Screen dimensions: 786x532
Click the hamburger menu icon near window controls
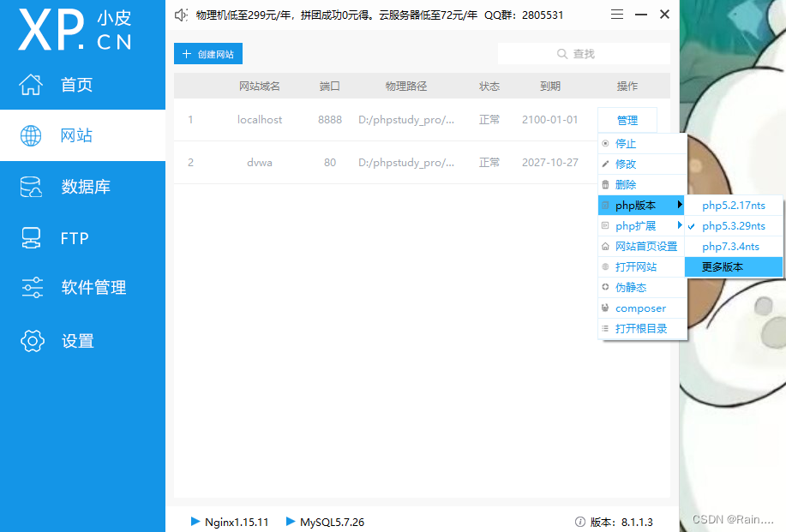[x=615, y=15]
